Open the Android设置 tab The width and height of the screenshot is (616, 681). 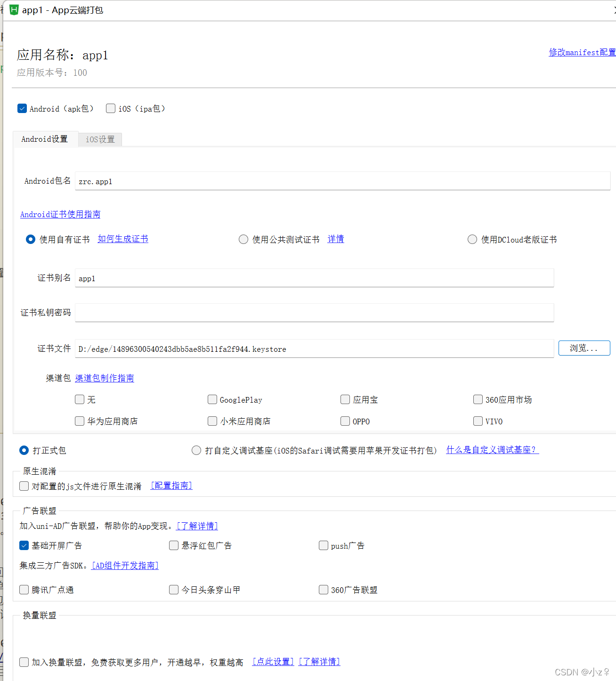pos(45,139)
